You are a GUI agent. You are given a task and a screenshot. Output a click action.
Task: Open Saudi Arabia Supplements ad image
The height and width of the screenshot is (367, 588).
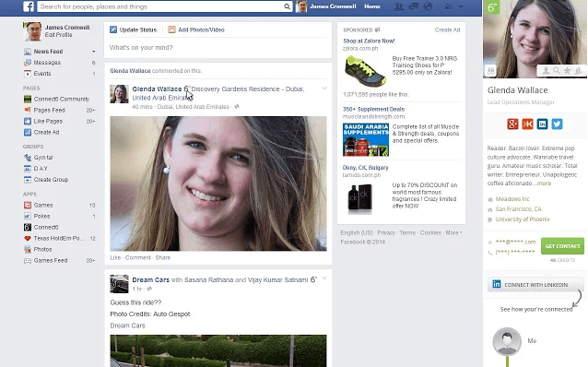point(366,139)
